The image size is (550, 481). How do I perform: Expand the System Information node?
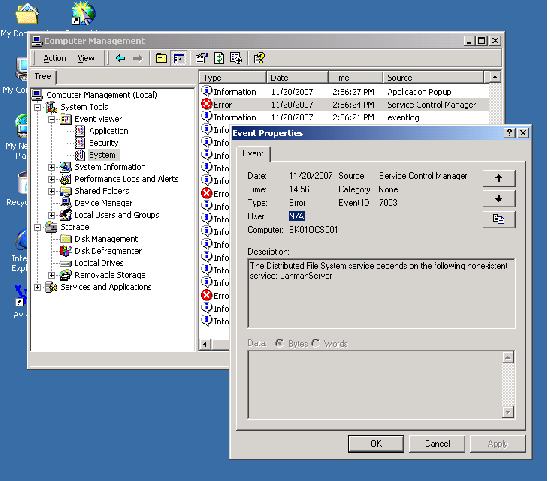coord(52,167)
